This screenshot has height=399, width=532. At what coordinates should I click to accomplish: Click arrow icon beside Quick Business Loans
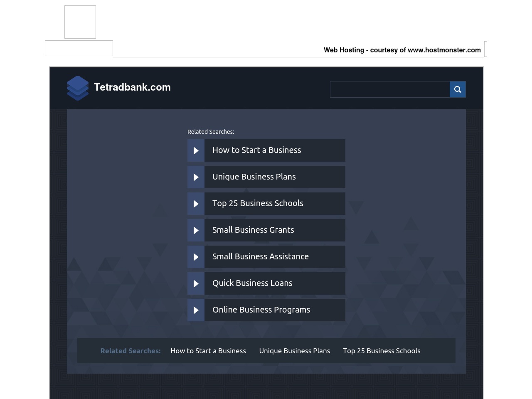(x=196, y=283)
